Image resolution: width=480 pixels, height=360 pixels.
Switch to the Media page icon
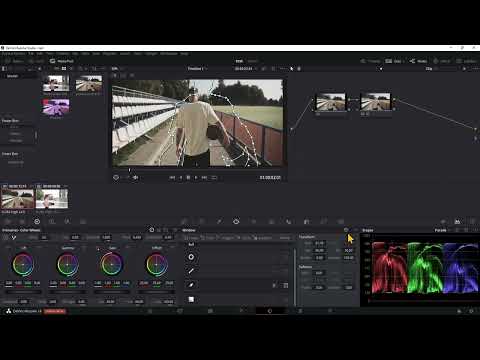pos(150,311)
